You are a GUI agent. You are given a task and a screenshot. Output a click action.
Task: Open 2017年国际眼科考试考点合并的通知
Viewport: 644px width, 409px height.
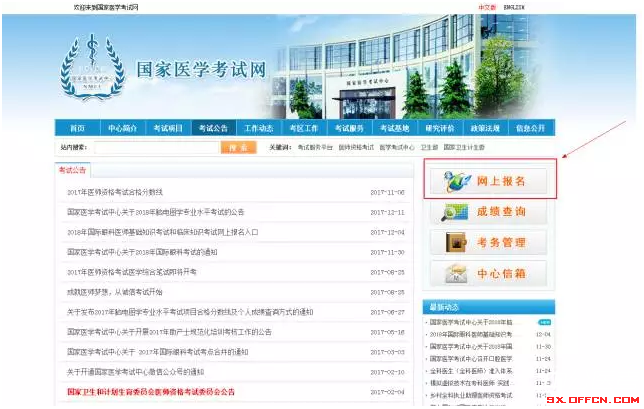(158, 352)
